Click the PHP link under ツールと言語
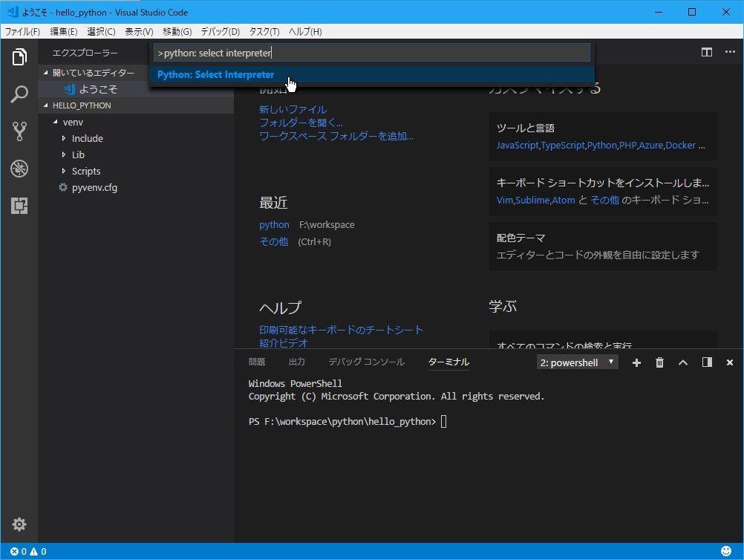744x560 pixels. (627, 146)
